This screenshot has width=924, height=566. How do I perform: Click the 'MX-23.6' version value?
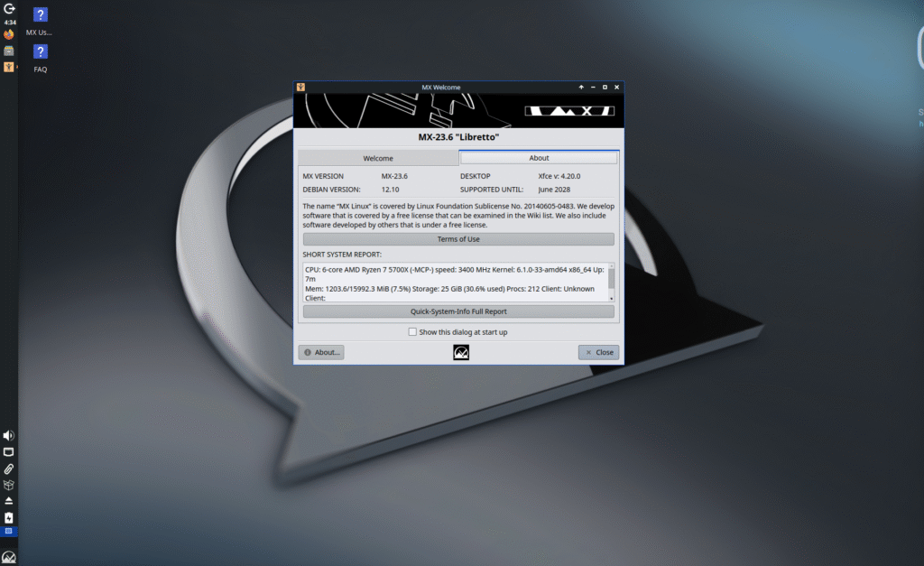(x=394, y=176)
